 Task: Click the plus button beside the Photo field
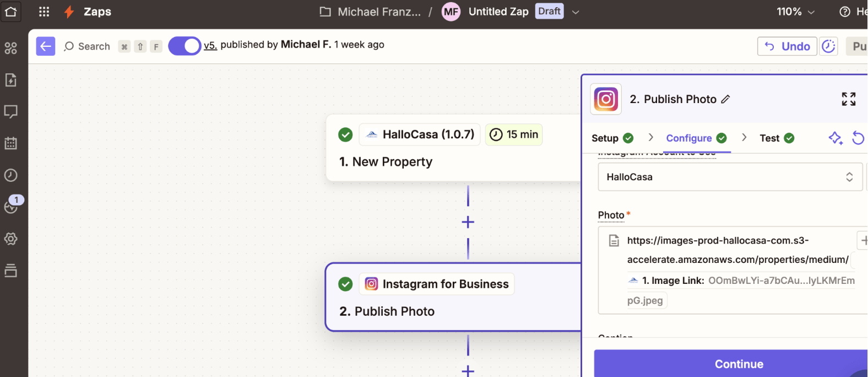pyautogui.click(x=863, y=240)
